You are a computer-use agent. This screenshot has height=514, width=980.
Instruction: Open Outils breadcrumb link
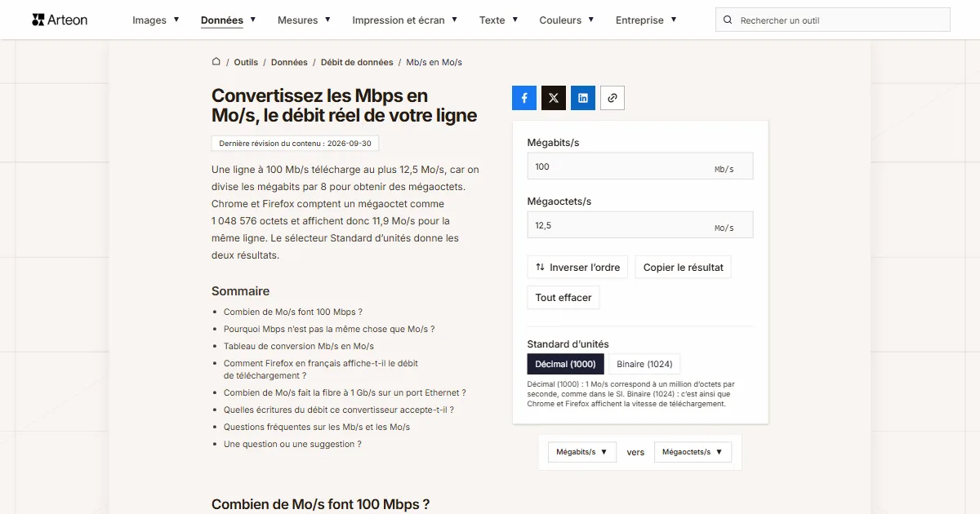pyautogui.click(x=246, y=62)
